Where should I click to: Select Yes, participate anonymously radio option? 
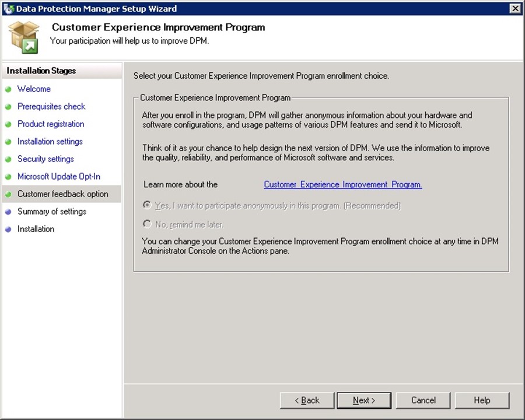(x=147, y=206)
